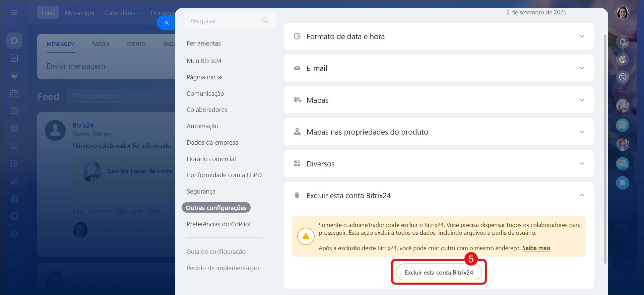Open the calendar icon in left sidebar
Image resolution: width=644 pixels, height=295 pixels.
coord(14,93)
